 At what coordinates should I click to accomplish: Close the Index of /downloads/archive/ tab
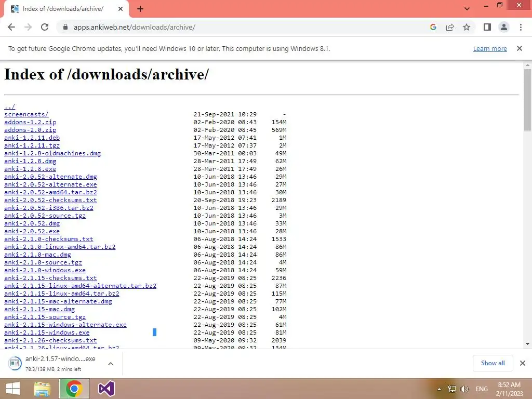[121, 9]
